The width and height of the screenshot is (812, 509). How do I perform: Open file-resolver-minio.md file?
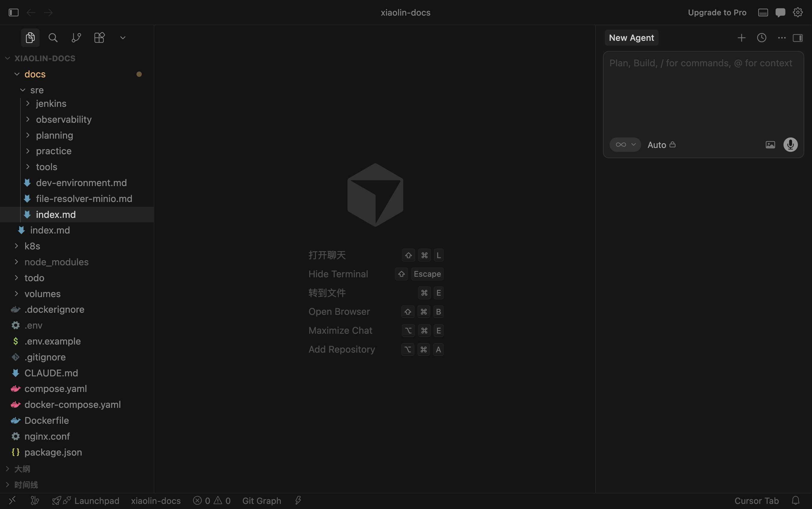tap(77, 199)
